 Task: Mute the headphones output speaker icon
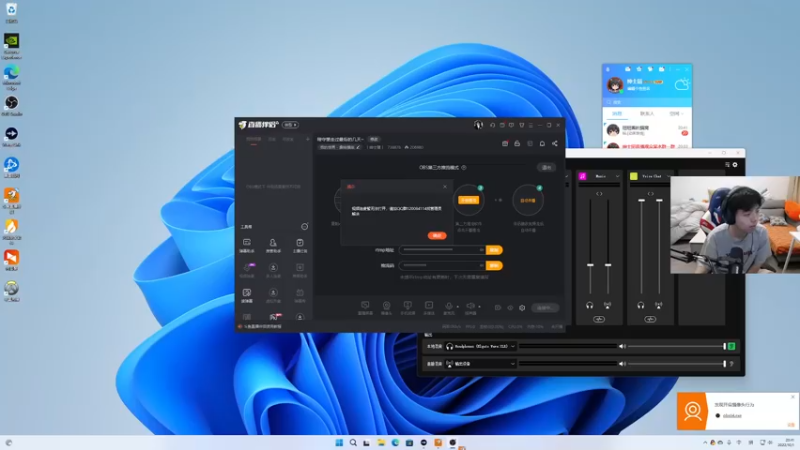pyautogui.click(x=622, y=346)
